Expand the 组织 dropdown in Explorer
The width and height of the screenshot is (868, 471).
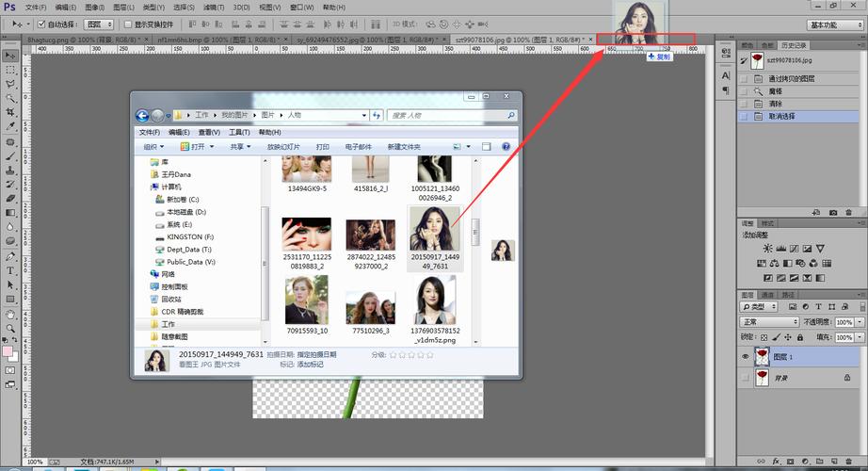pyautogui.click(x=153, y=147)
